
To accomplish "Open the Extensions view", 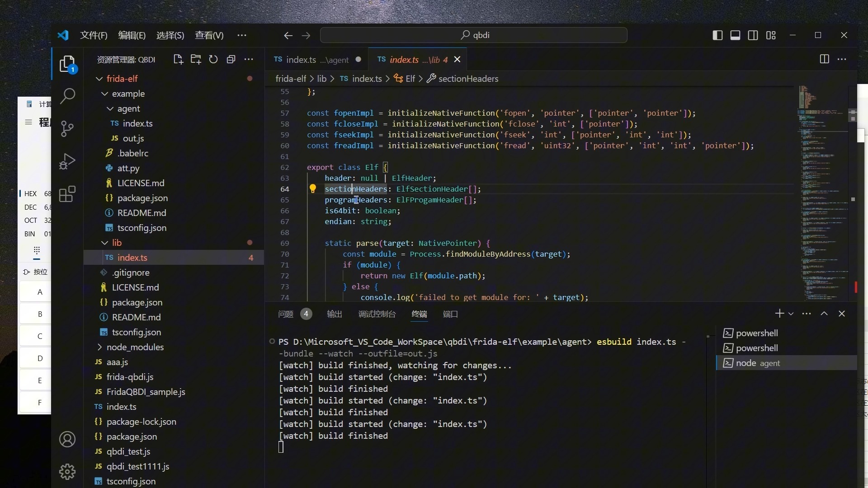I will tap(67, 194).
